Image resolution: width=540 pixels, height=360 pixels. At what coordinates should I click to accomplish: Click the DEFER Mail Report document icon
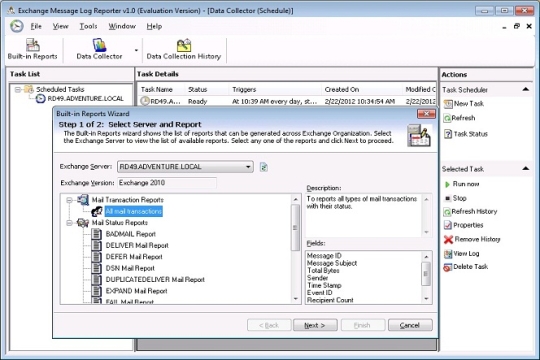click(97, 257)
